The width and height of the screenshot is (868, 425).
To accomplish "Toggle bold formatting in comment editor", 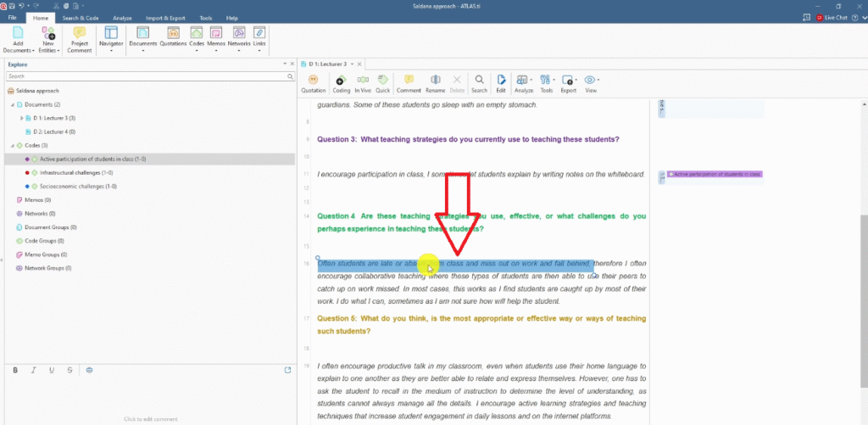I will point(15,370).
